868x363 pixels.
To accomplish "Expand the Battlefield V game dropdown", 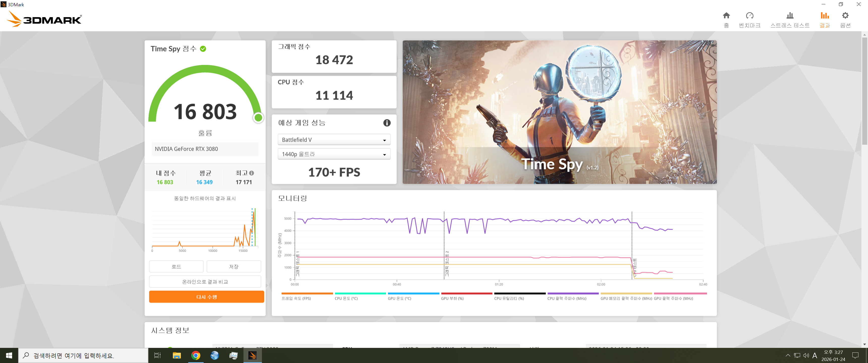I will [334, 140].
